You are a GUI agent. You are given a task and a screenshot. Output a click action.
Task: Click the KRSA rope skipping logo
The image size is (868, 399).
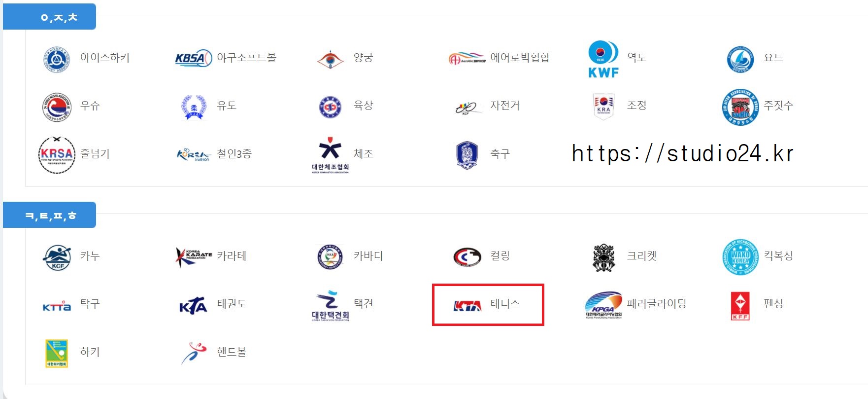pyautogui.click(x=57, y=155)
